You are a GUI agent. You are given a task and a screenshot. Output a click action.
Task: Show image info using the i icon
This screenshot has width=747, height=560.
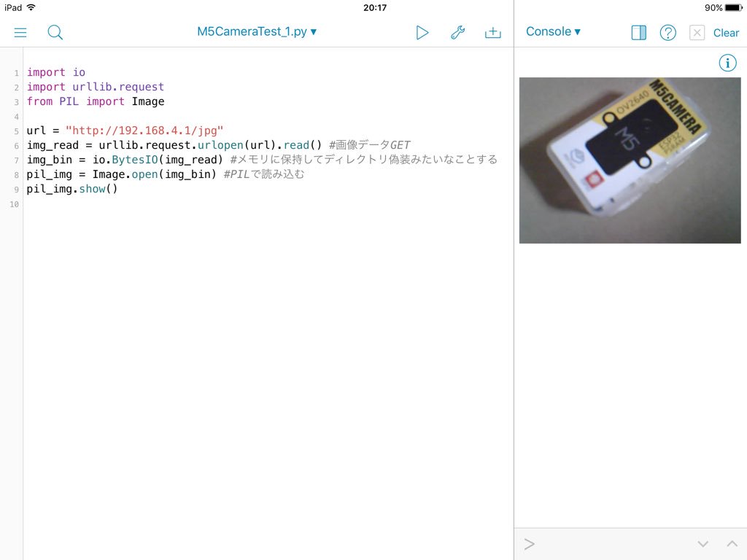[727, 63]
